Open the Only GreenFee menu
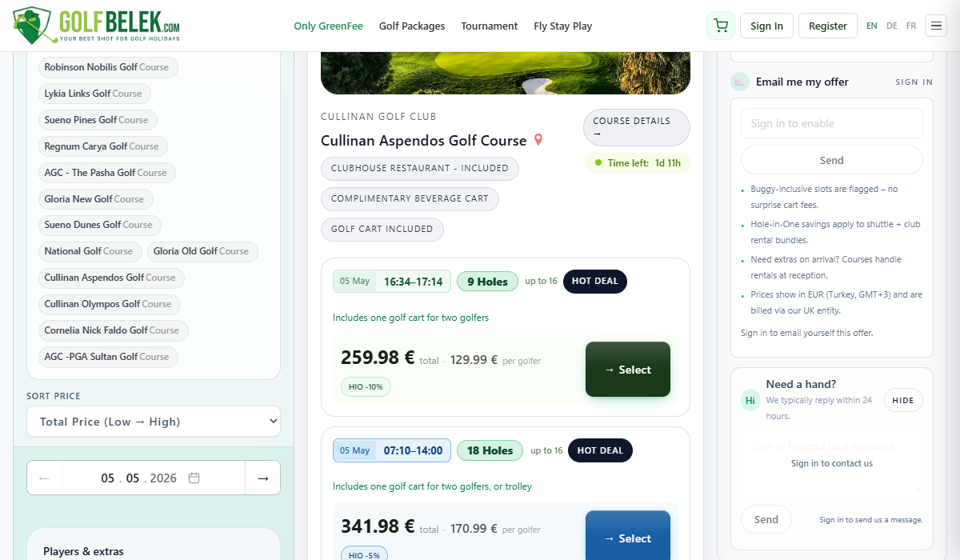960x560 pixels. pos(328,26)
